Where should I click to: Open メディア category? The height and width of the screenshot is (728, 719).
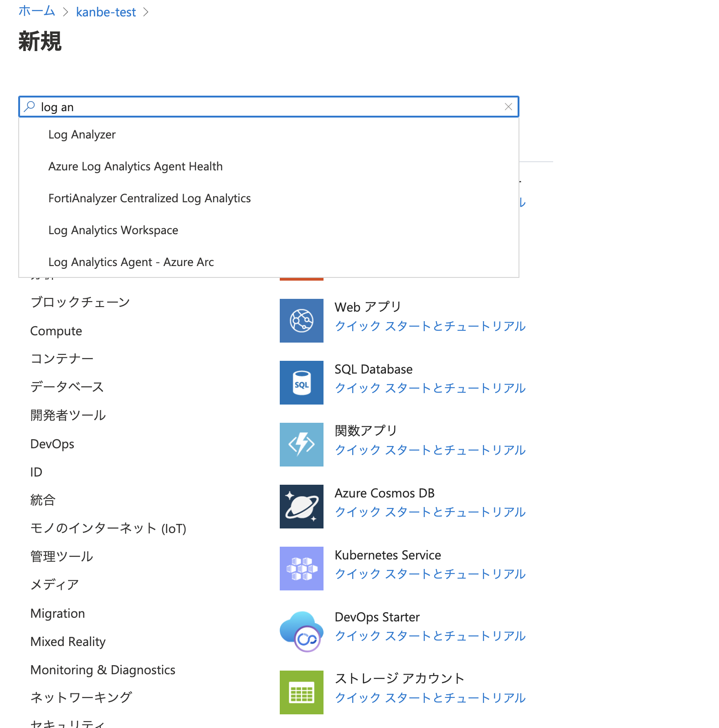(55, 584)
